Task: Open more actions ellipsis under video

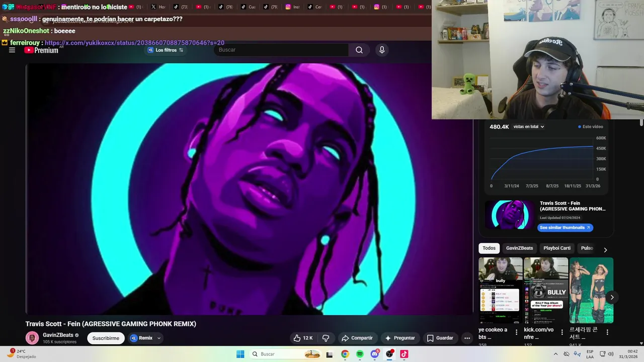Action: click(x=467, y=338)
